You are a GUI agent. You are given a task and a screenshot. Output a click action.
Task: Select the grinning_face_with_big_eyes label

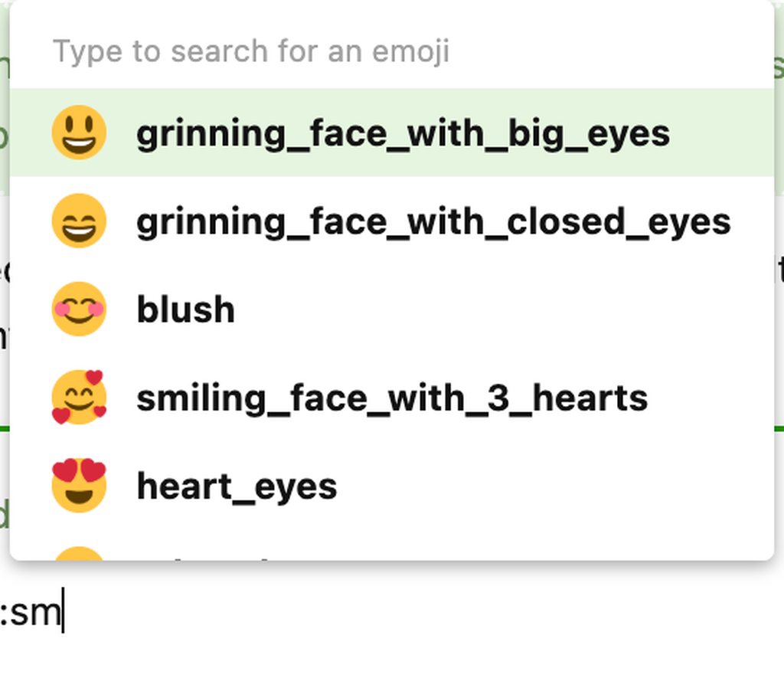(403, 133)
